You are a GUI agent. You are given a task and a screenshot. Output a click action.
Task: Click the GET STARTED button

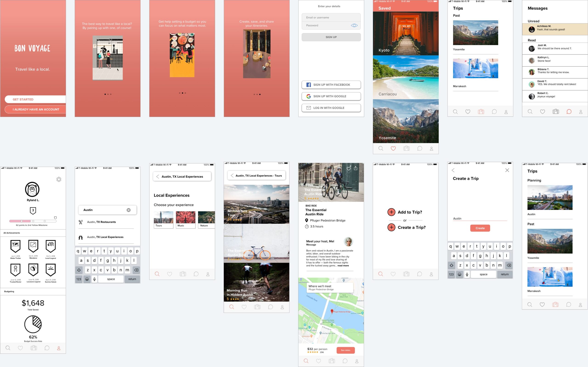click(x=35, y=99)
